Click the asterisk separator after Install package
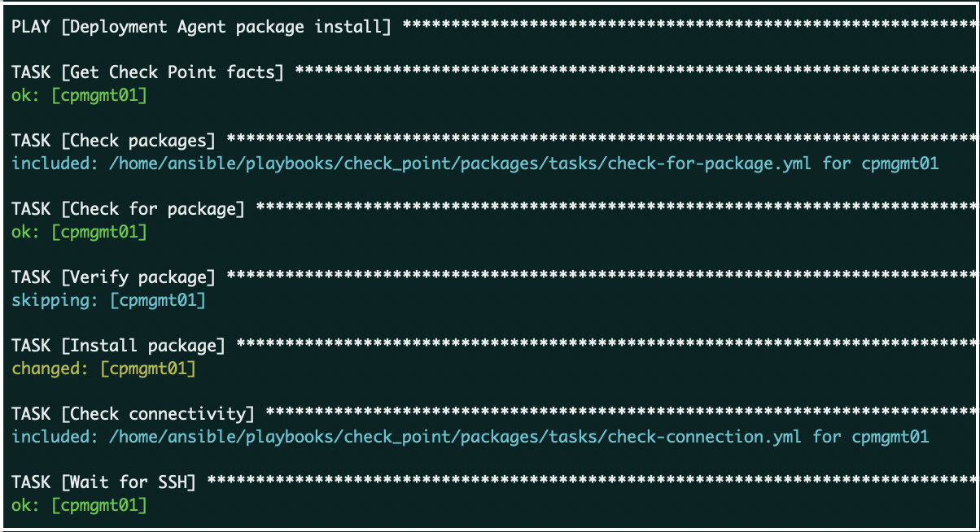This screenshot has width=980, height=532. tap(606, 346)
